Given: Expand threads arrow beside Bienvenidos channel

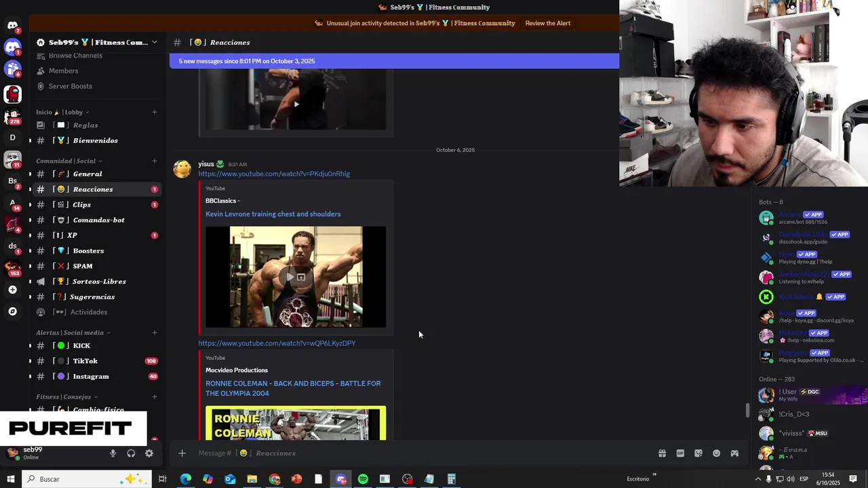Looking at the screenshot, I should pos(30,140).
